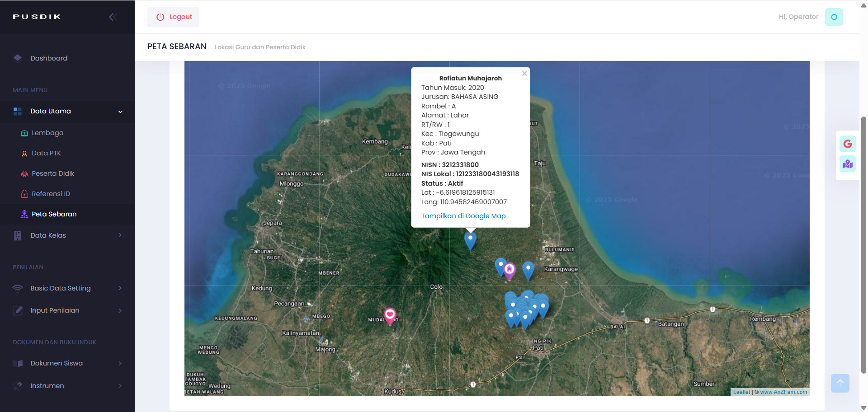868x412 pixels.
Task: Open the Lembaga menu item
Action: pyautogui.click(x=47, y=133)
